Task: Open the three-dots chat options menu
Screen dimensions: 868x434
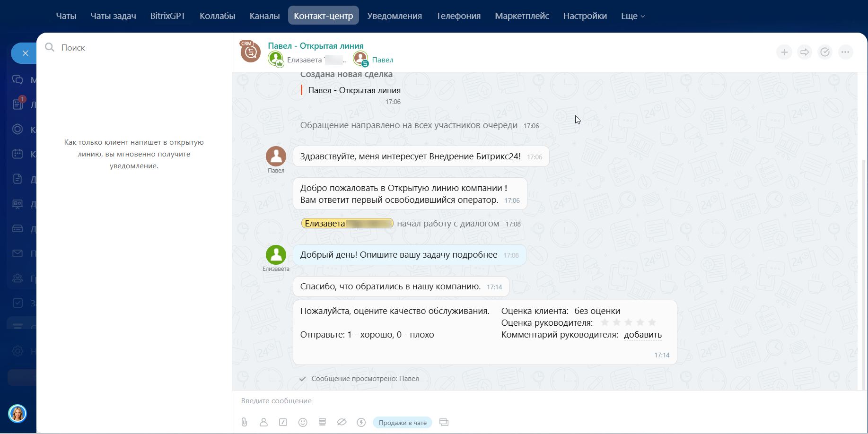Action: (x=845, y=52)
